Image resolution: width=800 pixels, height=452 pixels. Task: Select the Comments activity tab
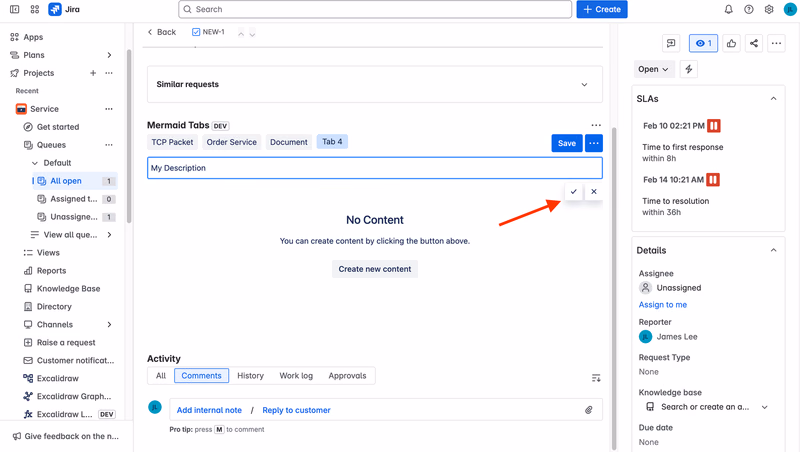[202, 375]
